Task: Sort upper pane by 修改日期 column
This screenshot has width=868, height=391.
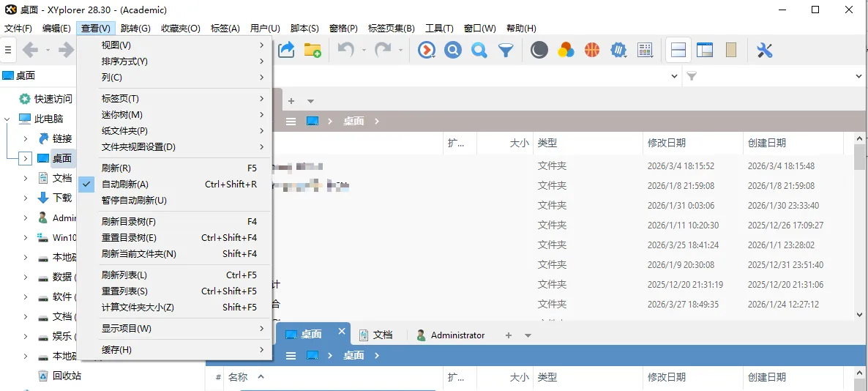Action: coord(692,143)
